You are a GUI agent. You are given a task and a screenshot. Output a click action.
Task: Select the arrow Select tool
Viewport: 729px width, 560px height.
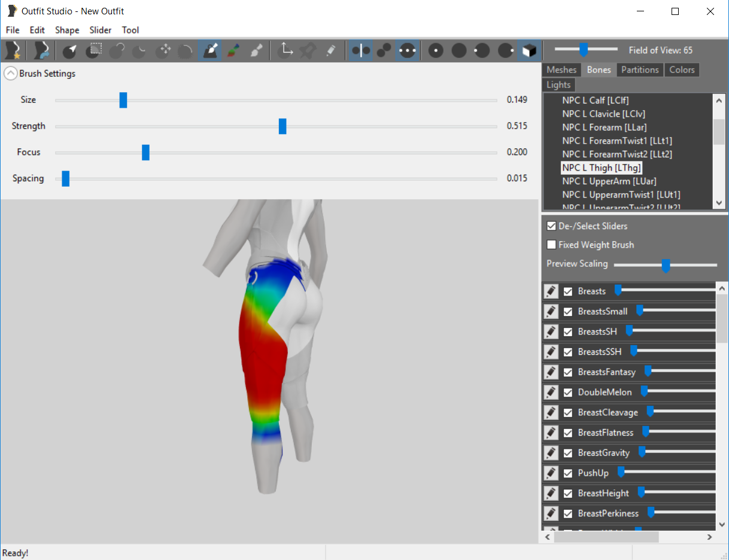click(x=70, y=51)
